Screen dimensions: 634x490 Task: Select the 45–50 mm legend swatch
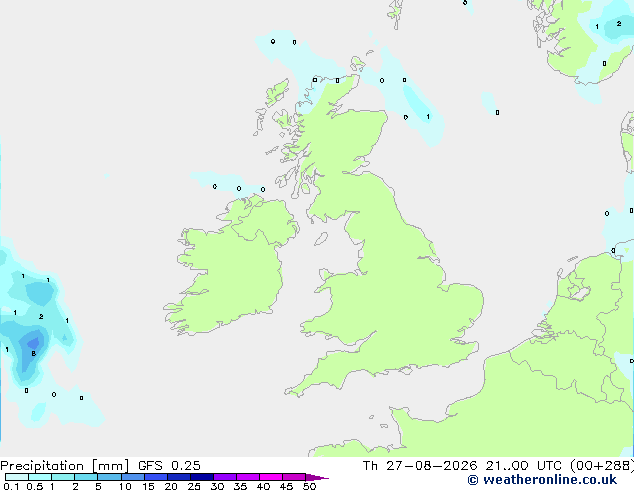pos(294,477)
